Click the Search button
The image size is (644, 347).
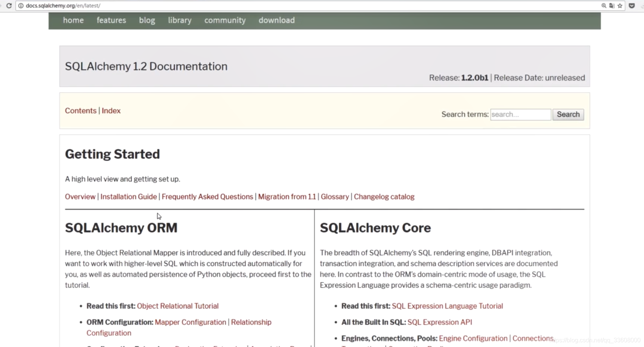coord(568,114)
